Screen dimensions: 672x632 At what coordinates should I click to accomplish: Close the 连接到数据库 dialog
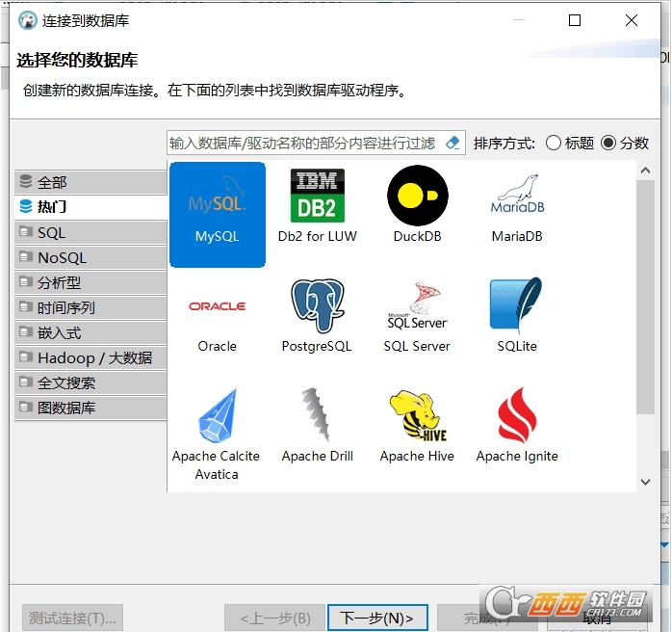click(631, 20)
